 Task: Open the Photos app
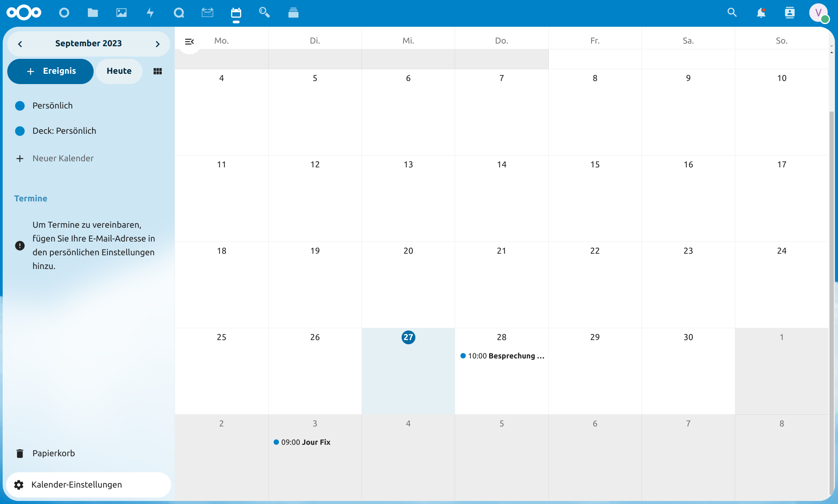coord(122,13)
